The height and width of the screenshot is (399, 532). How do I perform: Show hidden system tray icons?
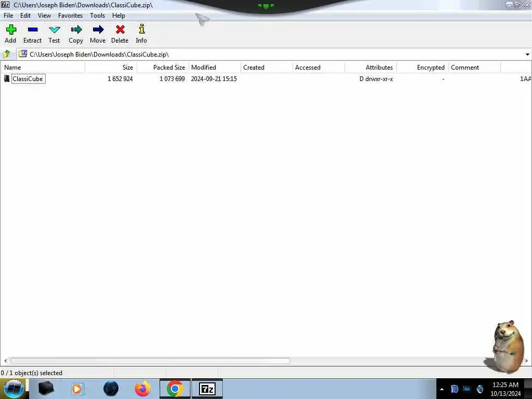tap(442, 389)
